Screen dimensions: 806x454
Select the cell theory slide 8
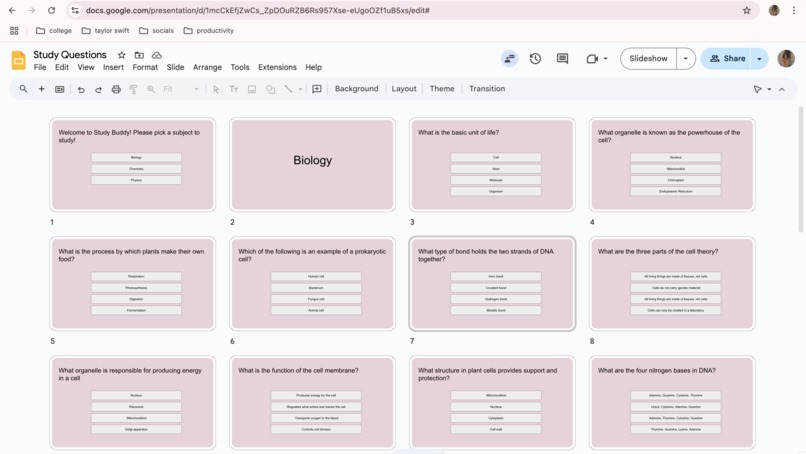[x=672, y=284]
